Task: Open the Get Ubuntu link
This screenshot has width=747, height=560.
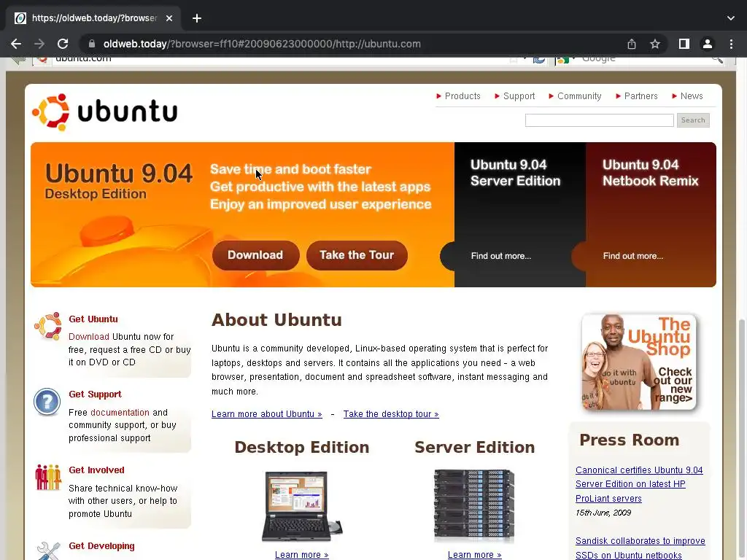Action: pos(93,319)
